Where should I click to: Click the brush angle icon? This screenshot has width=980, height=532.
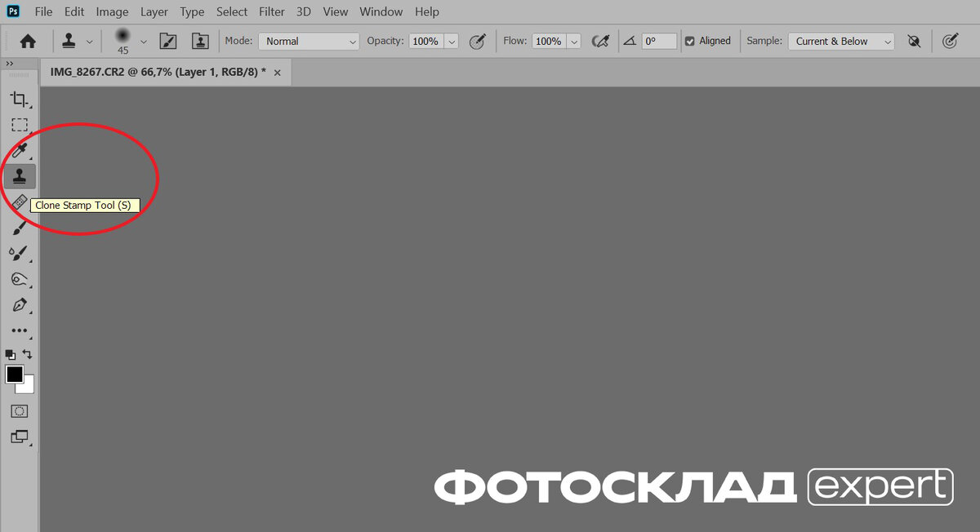pos(630,41)
